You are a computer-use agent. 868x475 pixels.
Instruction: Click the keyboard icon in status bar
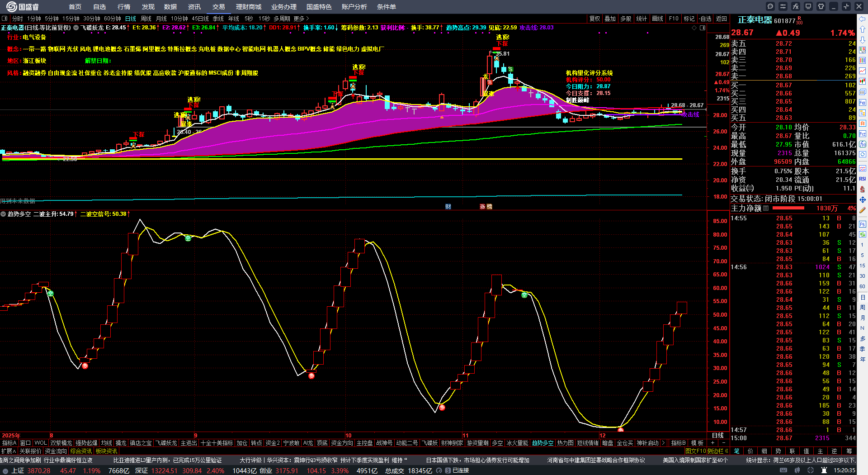783,470
